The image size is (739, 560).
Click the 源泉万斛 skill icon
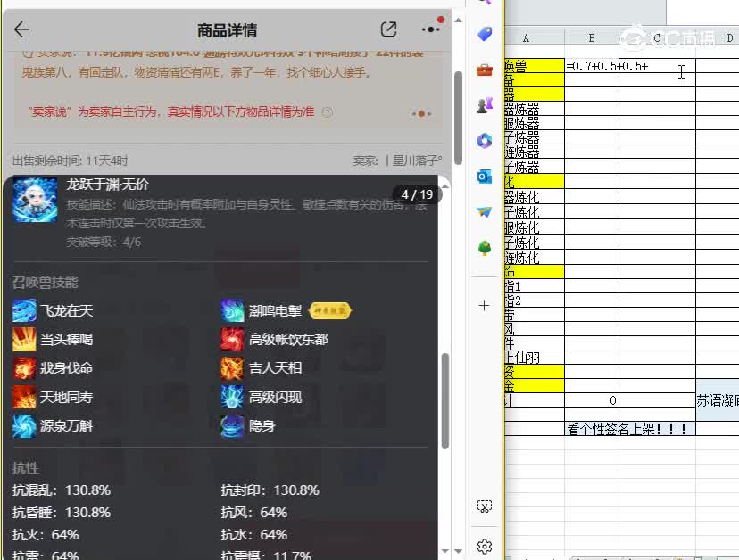tap(24, 427)
